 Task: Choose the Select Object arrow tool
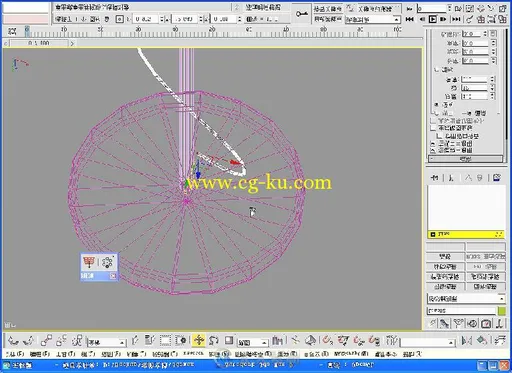tap(135, 341)
